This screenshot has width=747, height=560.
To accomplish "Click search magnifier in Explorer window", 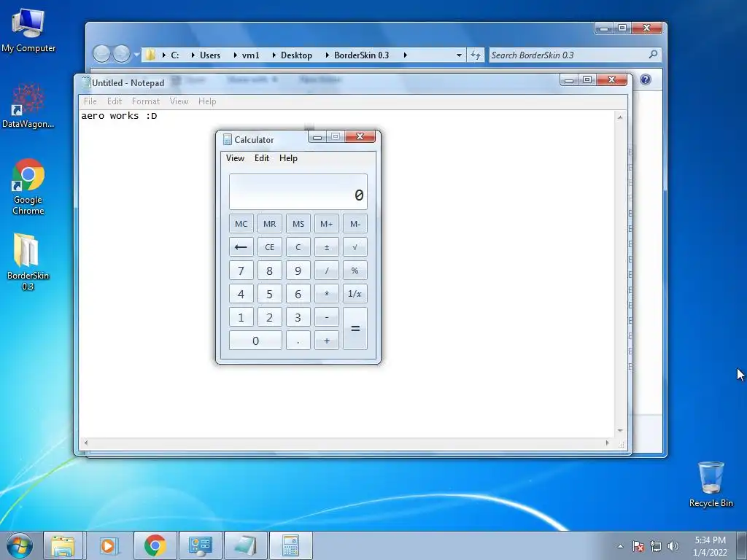I will coord(653,54).
